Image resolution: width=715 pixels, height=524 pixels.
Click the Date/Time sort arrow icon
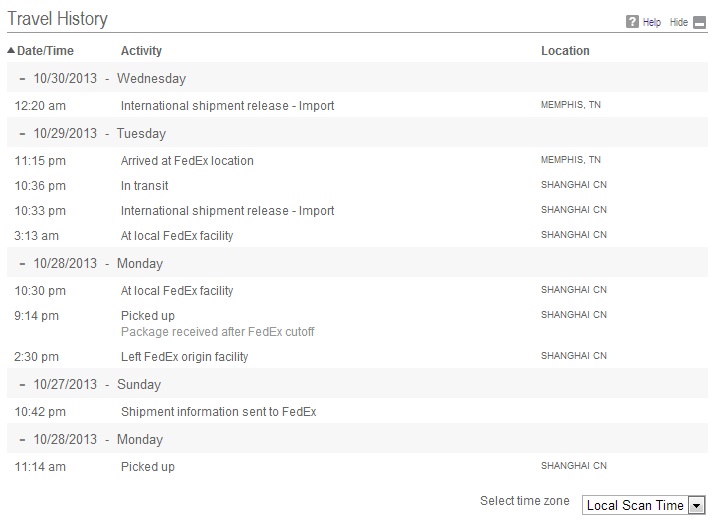coord(11,51)
